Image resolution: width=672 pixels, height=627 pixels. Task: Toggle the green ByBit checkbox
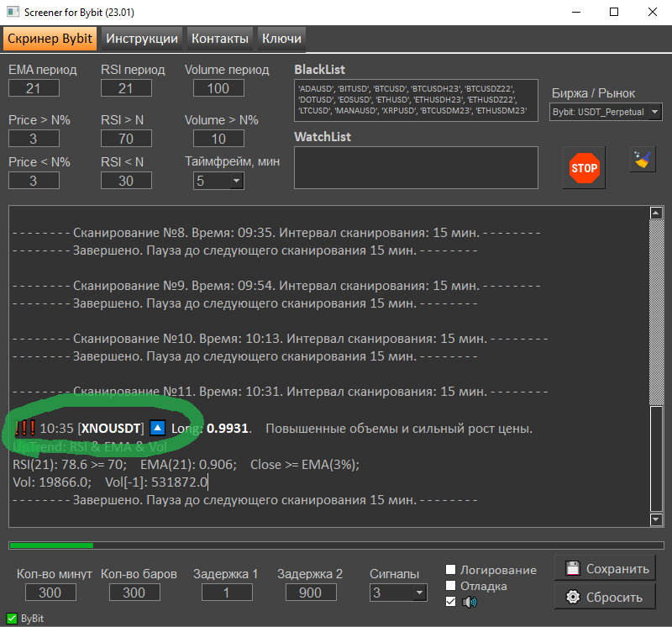(12, 619)
